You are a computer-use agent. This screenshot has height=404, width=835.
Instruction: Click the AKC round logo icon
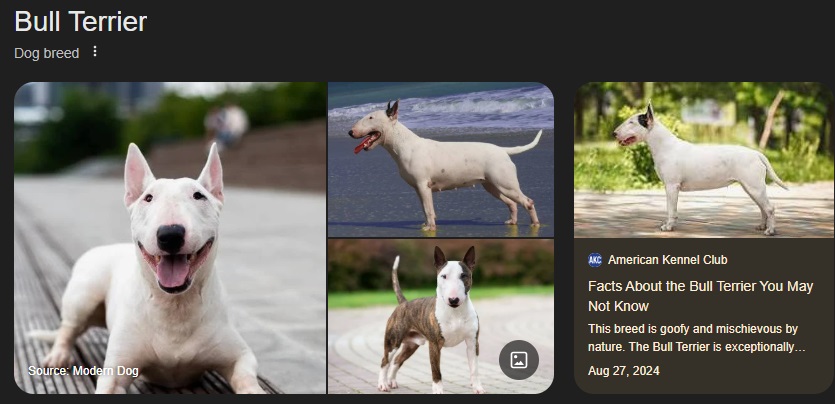point(595,260)
